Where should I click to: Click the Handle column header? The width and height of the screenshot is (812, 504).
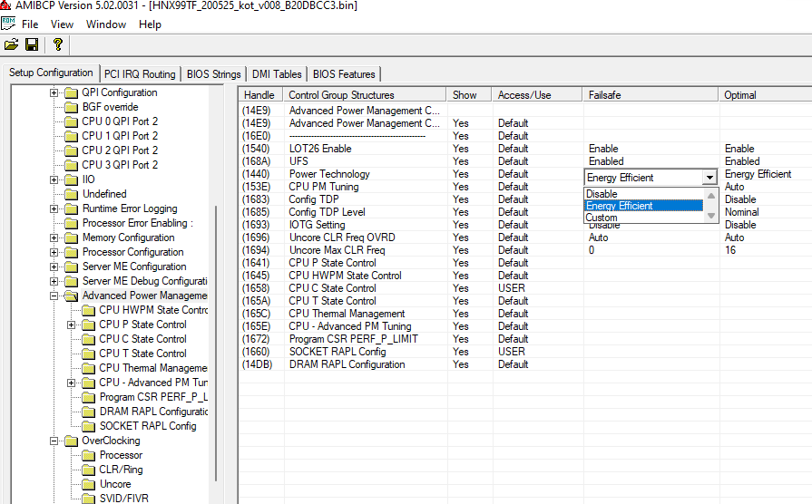(259, 95)
